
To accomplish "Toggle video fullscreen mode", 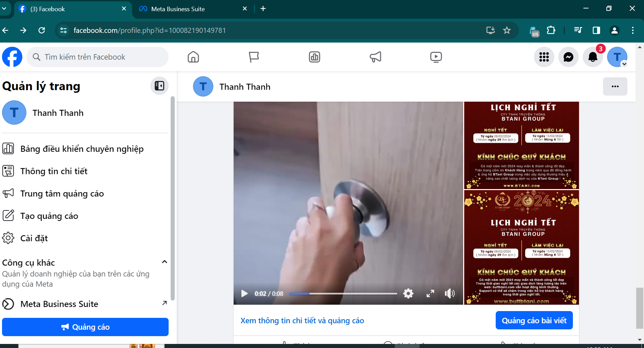I will coord(430,293).
